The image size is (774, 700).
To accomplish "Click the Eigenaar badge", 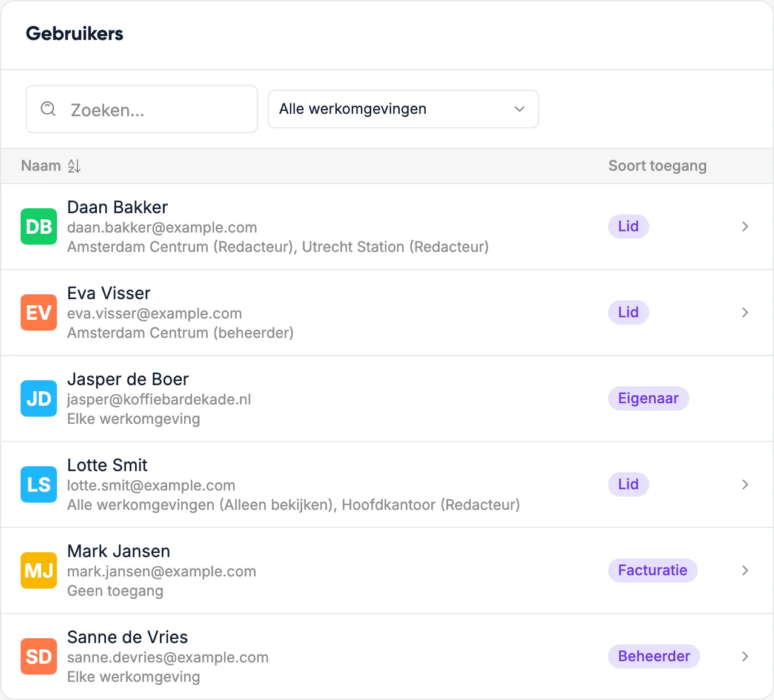I will 649,398.
